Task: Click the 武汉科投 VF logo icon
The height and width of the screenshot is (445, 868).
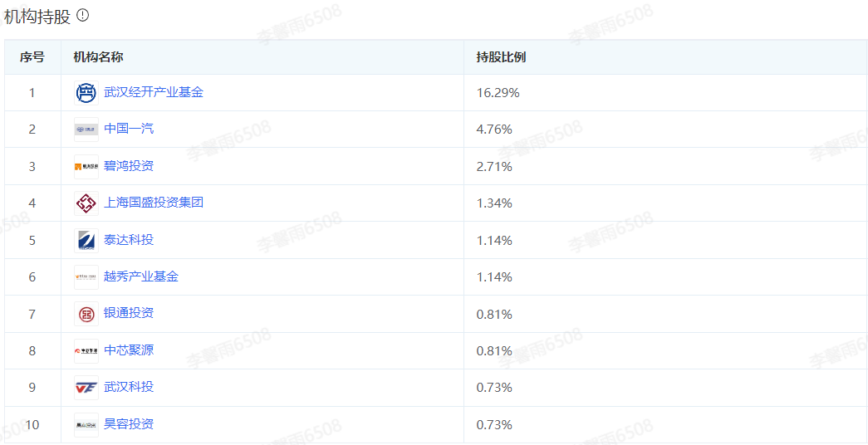Action: click(x=86, y=388)
